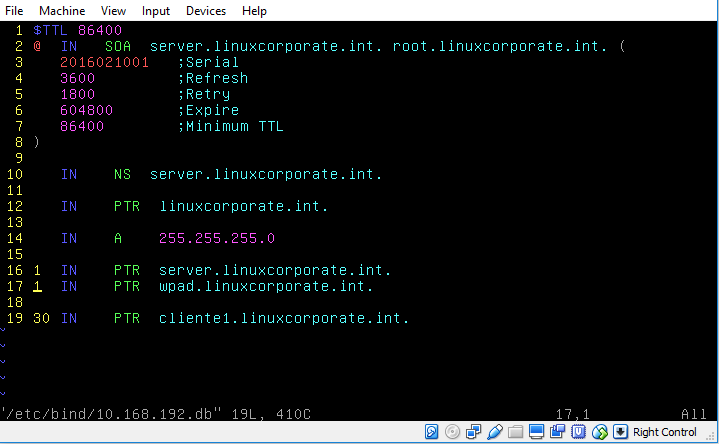The width and height of the screenshot is (719, 444).
Task: Open the Devices menu
Action: (x=206, y=11)
